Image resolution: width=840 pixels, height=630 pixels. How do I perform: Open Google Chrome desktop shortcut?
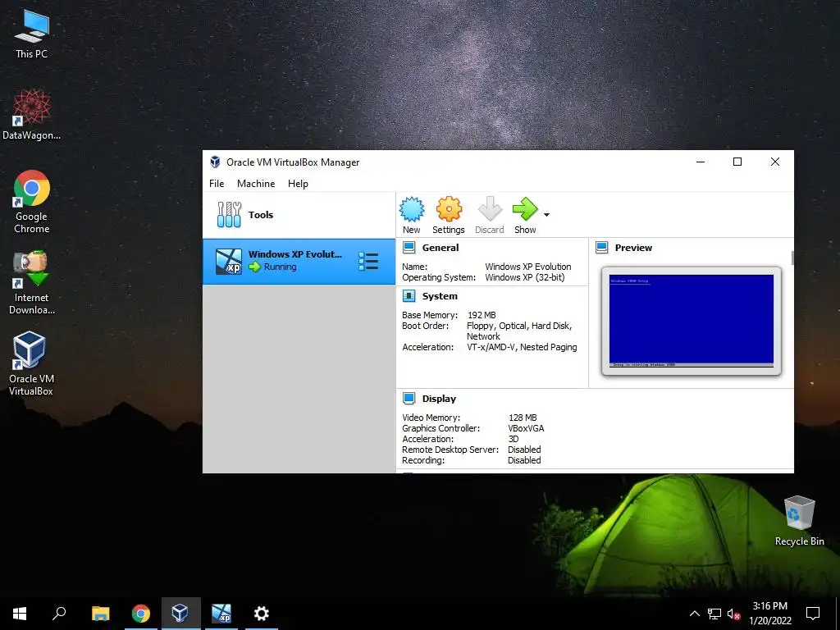31,202
